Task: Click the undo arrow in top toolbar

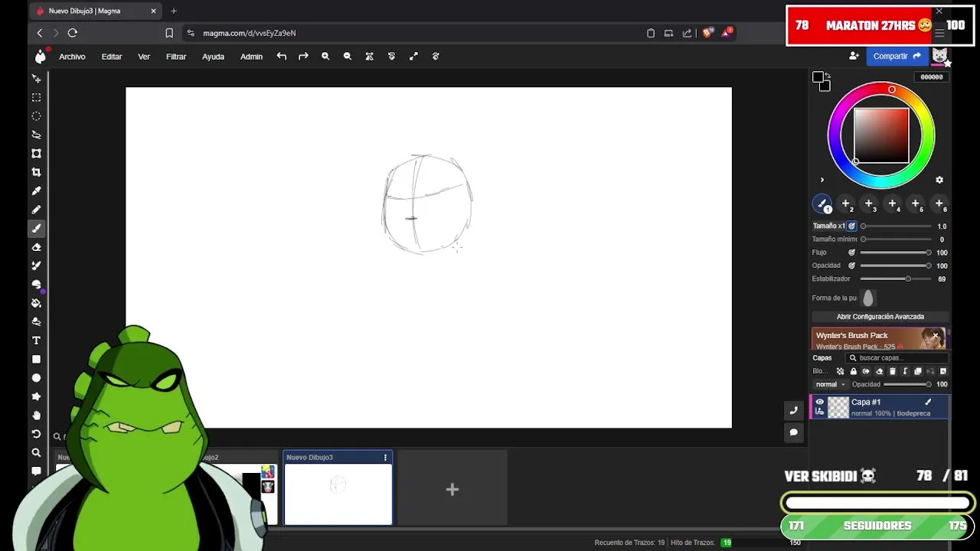Action: pyautogui.click(x=282, y=56)
